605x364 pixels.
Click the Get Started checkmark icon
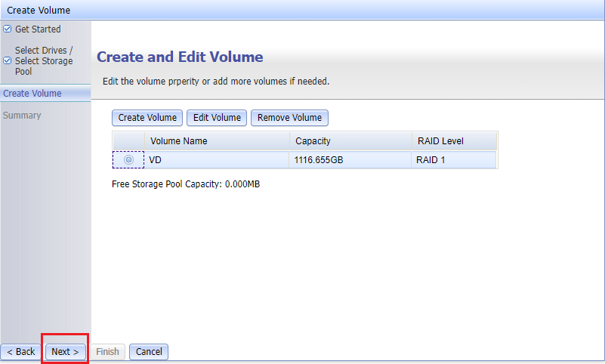7,29
